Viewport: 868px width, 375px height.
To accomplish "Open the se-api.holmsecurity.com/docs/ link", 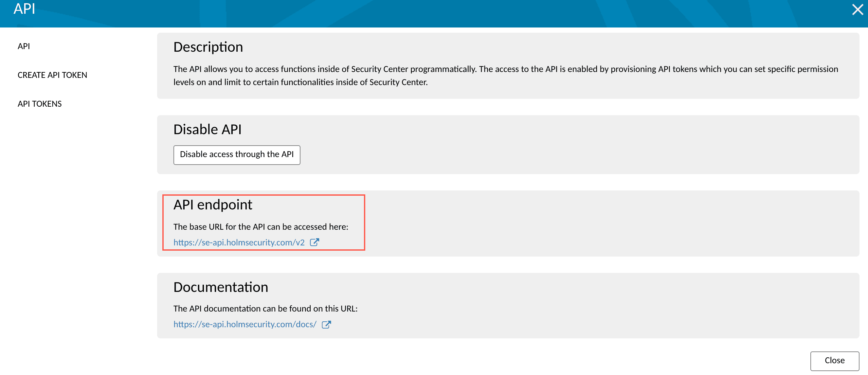I will pos(244,324).
